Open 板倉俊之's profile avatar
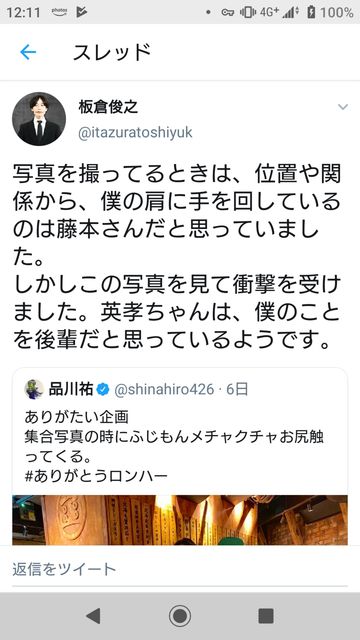The height and width of the screenshot is (640, 360). (x=39, y=119)
